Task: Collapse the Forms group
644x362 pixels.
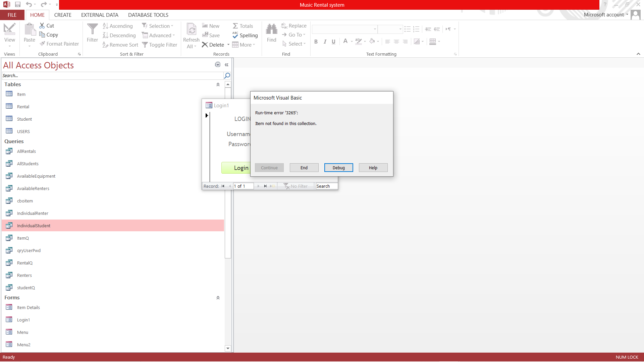Action: click(x=218, y=298)
